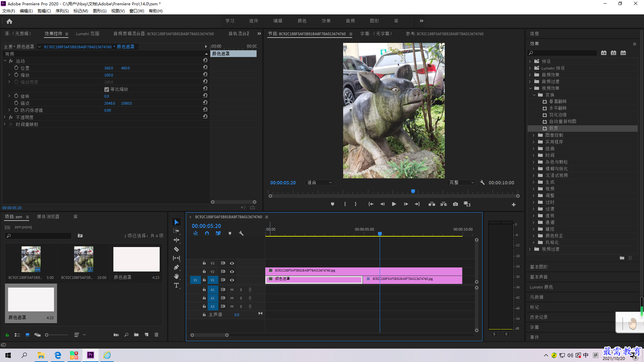The height and width of the screenshot is (362, 644).
Task: Mute audio track A1
Action: 232,290
